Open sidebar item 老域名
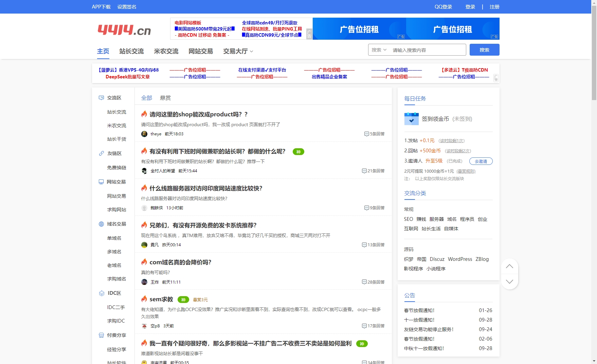The width and height of the screenshot is (597, 364). [x=114, y=265]
